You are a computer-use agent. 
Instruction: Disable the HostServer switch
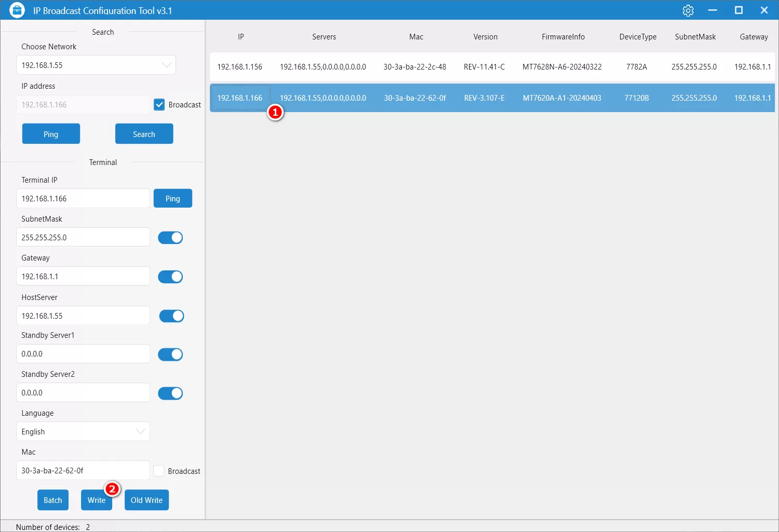pos(171,316)
